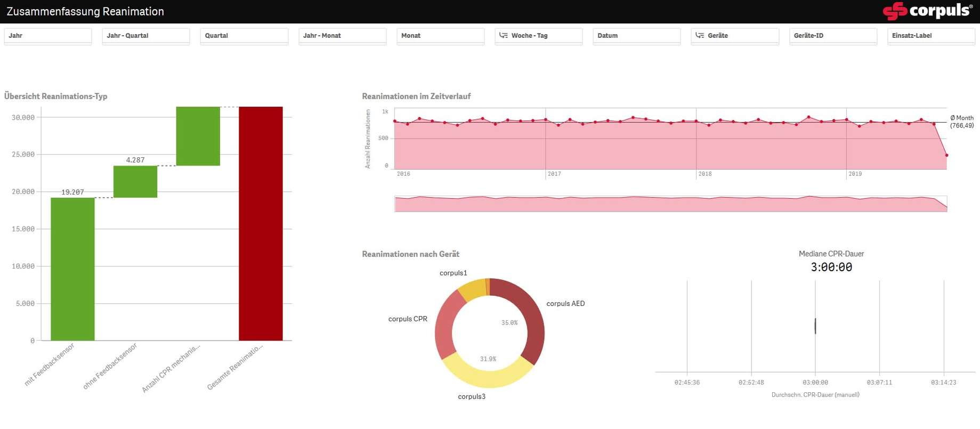Select the green 'Anzahl CPR mechanis...' bar
This screenshot has width=980, height=429.
coord(198,136)
